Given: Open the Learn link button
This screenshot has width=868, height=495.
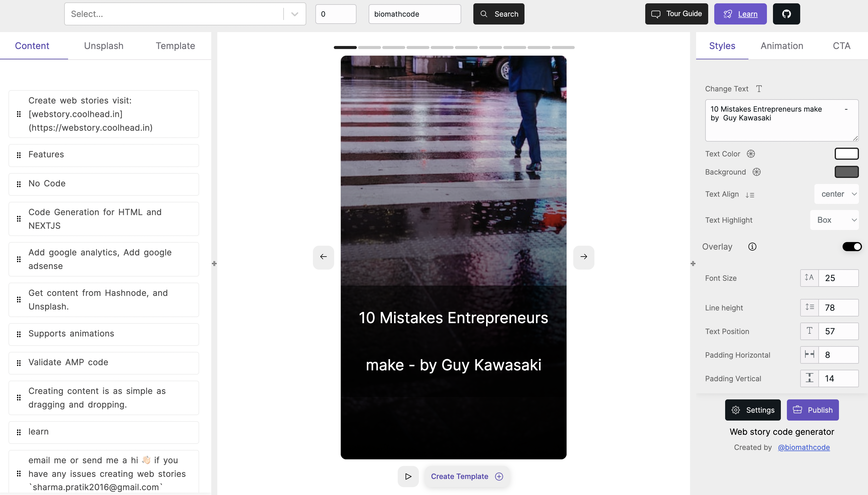Looking at the screenshot, I should pyautogui.click(x=740, y=14).
